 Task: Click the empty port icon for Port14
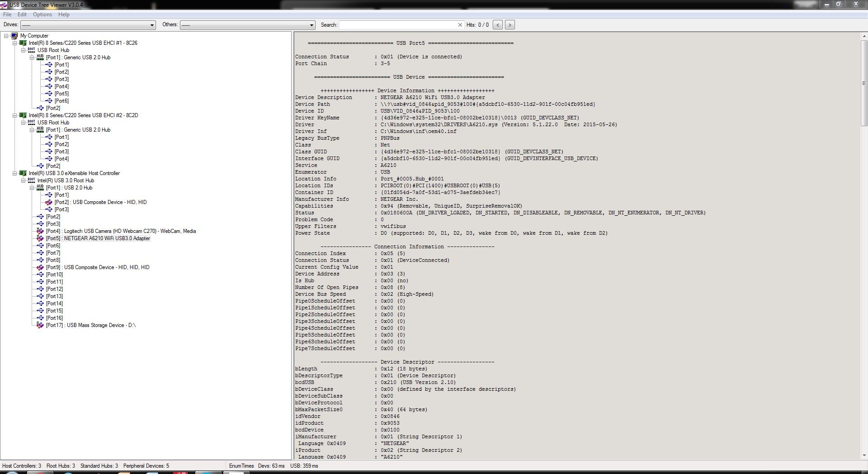point(40,303)
